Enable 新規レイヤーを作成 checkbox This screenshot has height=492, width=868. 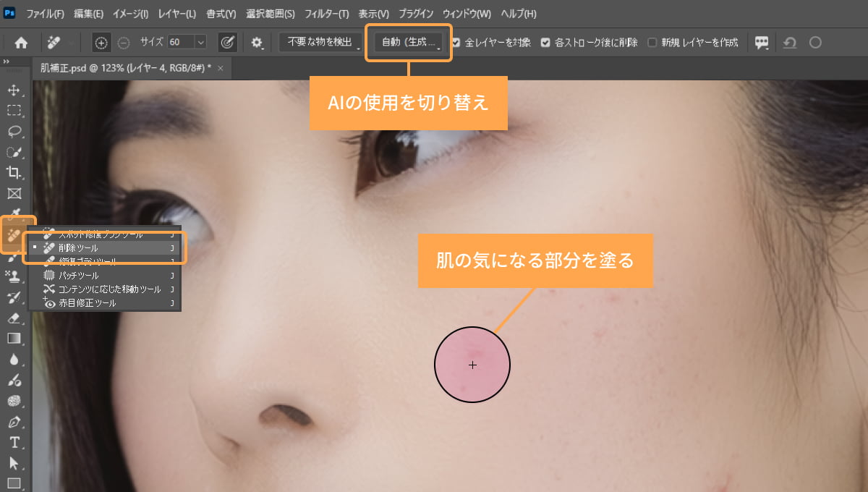click(652, 43)
